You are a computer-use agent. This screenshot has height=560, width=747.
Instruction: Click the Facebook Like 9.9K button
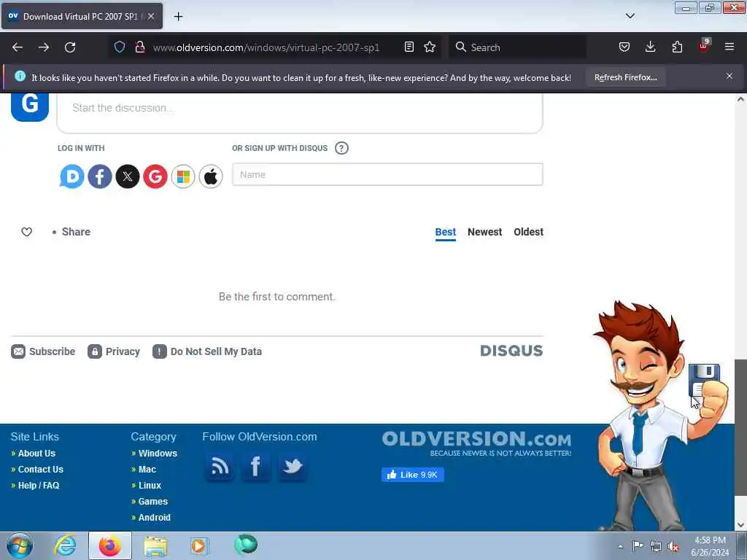pyautogui.click(x=413, y=475)
